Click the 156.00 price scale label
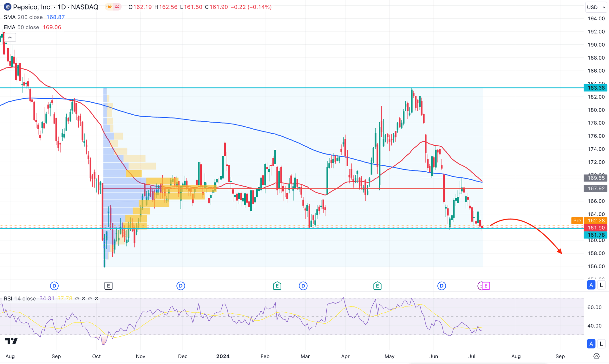 [x=596, y=266]
